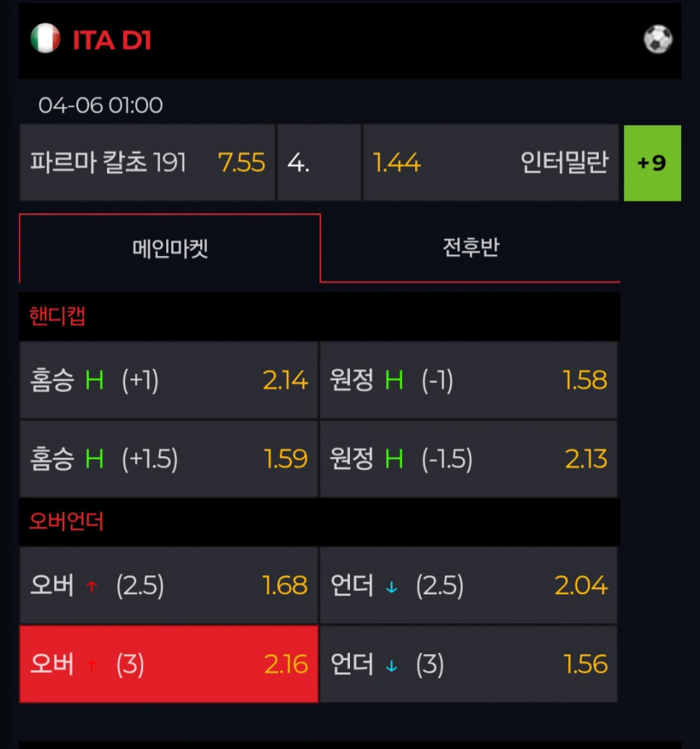This screenshot has height=749, width=700.
Task: Pick 원정 H (-1.5) at 2.13
Action: point(469,459)
